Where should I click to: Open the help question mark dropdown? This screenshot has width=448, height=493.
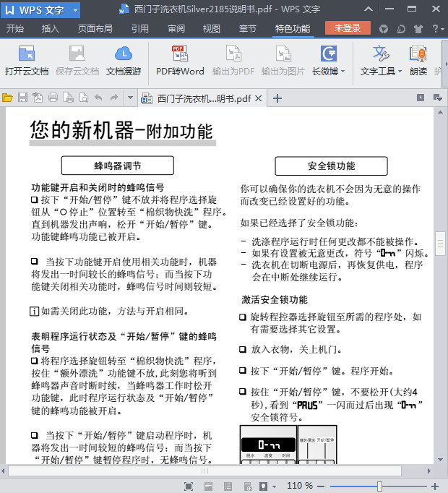[439, 29]
